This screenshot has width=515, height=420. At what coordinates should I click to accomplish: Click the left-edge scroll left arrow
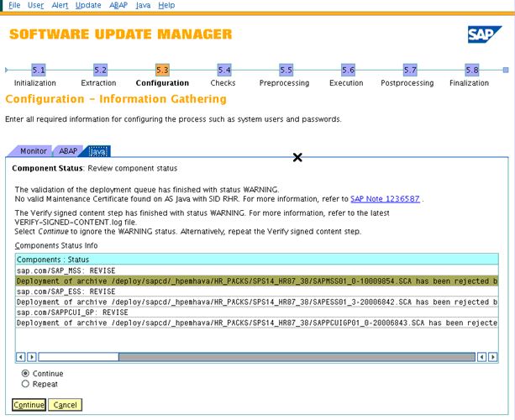coord(21,357)
